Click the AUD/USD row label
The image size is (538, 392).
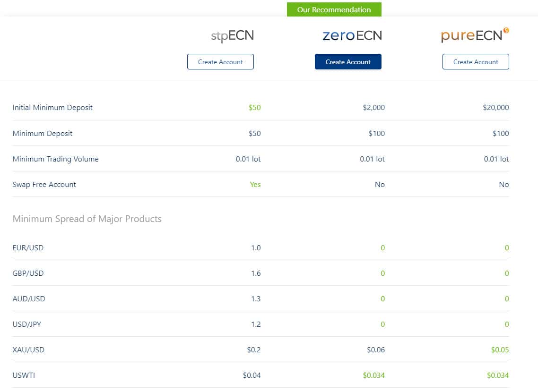click(29, 299)
